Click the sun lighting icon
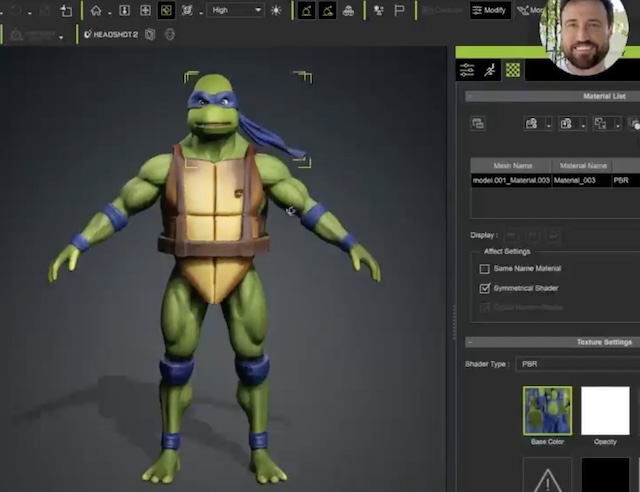 (x=276, y=10)
